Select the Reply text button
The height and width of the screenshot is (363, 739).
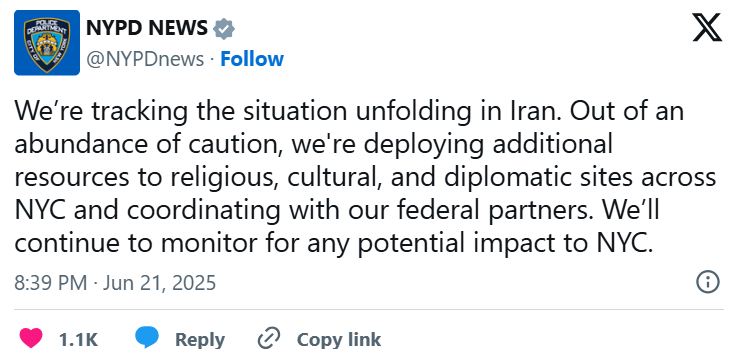click(x=200, y=339)
